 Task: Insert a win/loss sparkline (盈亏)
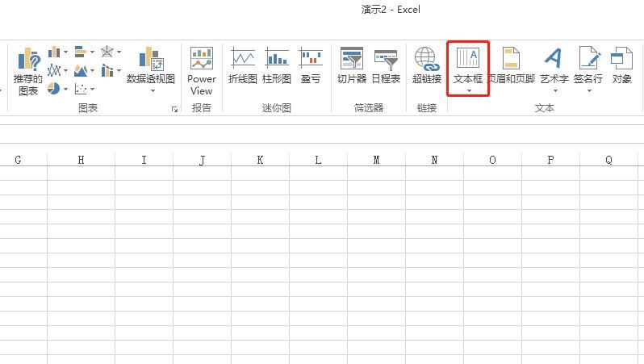311,66
